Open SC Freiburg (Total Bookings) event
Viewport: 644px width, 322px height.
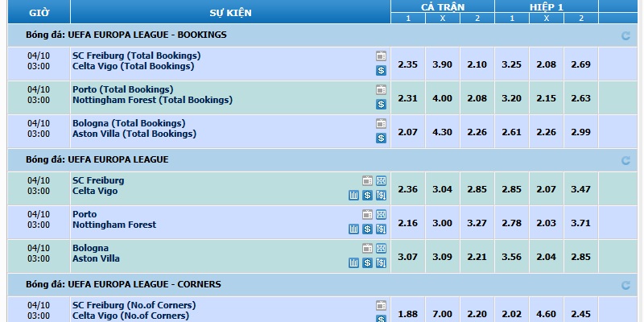(x=137, y=56)
